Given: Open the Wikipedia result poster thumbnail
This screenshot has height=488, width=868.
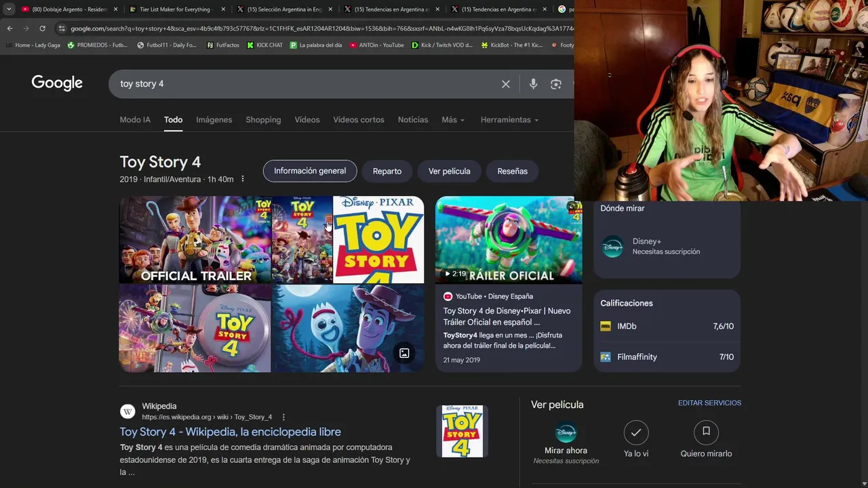Looking at the screenshot, I should click(462, 431).
